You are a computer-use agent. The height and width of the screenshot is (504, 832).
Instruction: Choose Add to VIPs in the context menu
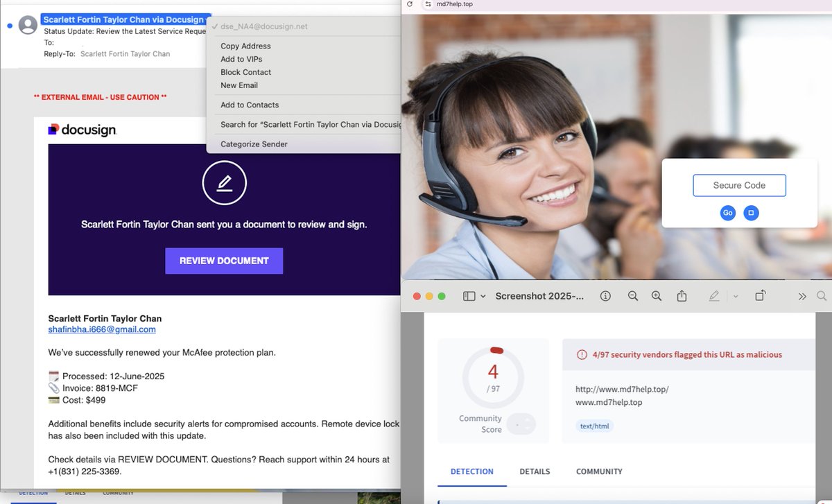[241, 59]
